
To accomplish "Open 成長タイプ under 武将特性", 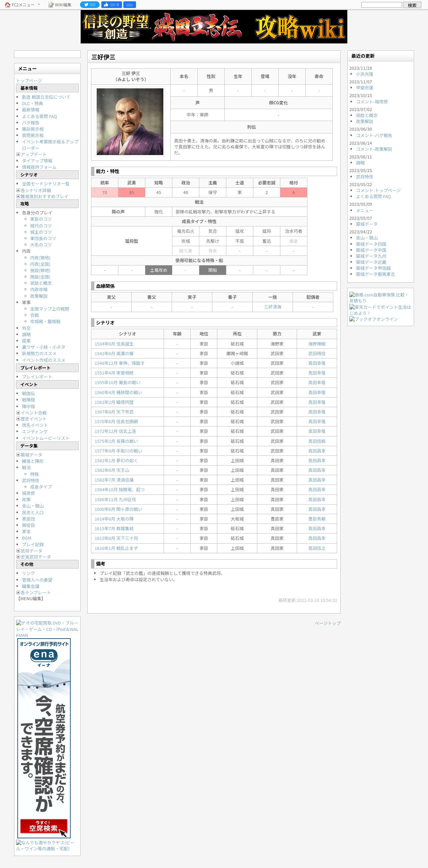I will coord(41,487).
